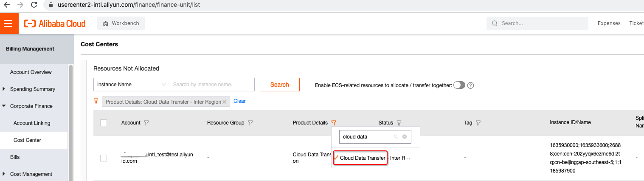
Task: Clear the filter popup search text
Action: (405, 137)
